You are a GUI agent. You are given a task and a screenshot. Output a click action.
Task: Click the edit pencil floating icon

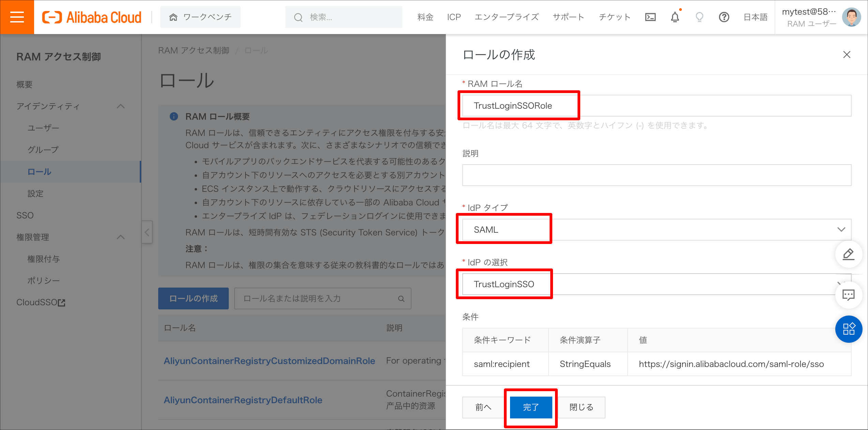849,254
